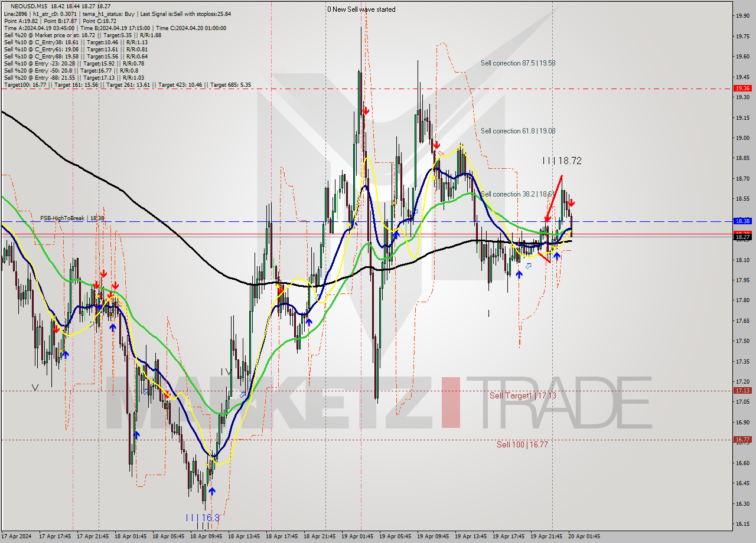Click the '18 Apr 17:45' time axis label
756x543 pixels.
click(282, 537)
